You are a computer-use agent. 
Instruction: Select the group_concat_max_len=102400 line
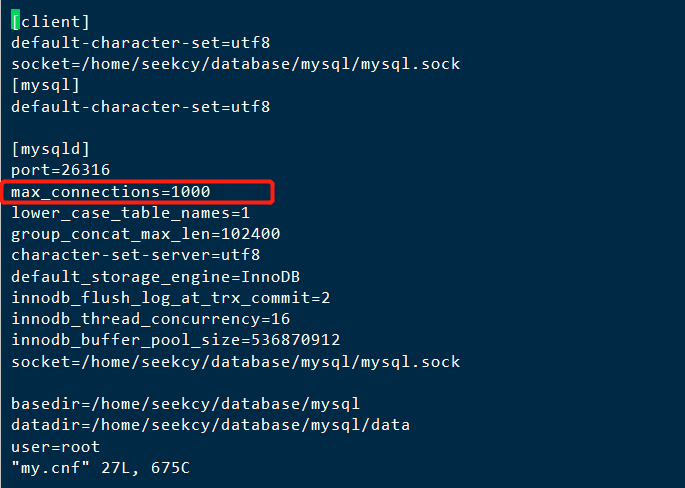point(146,234)
